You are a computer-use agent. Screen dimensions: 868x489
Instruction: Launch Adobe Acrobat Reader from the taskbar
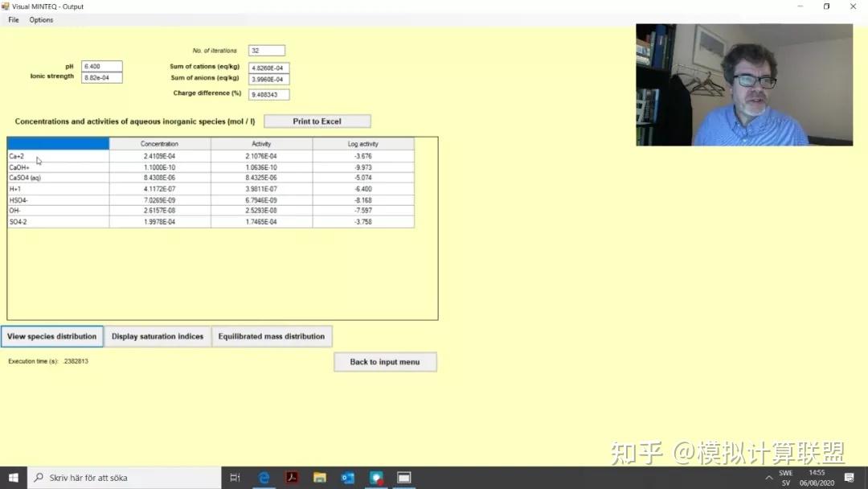click(x=292, y=477)
